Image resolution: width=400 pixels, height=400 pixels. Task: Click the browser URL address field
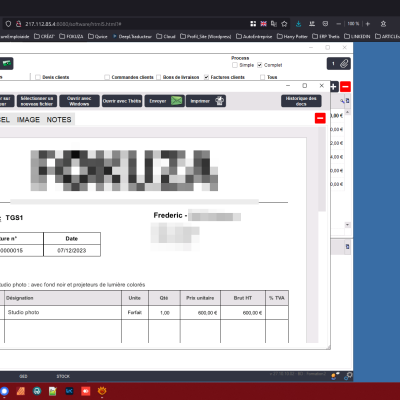click(x=133, y=24)
